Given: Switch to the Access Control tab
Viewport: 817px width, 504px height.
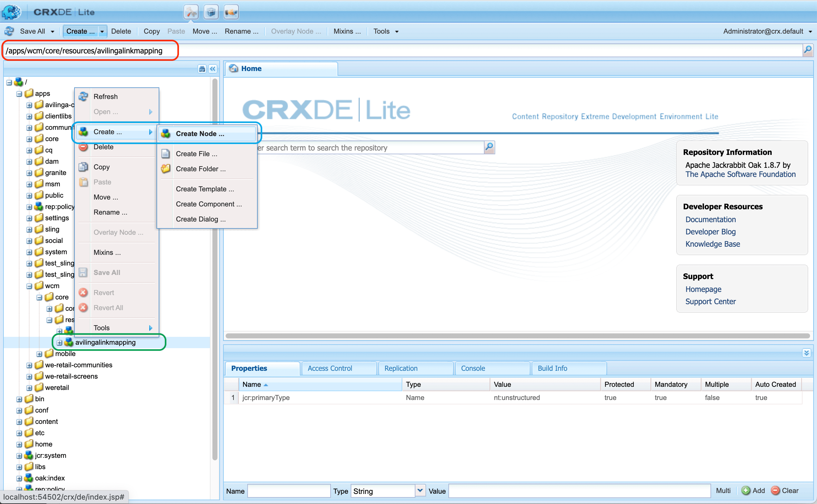Looking at the screenshot, I should (329, 368).
